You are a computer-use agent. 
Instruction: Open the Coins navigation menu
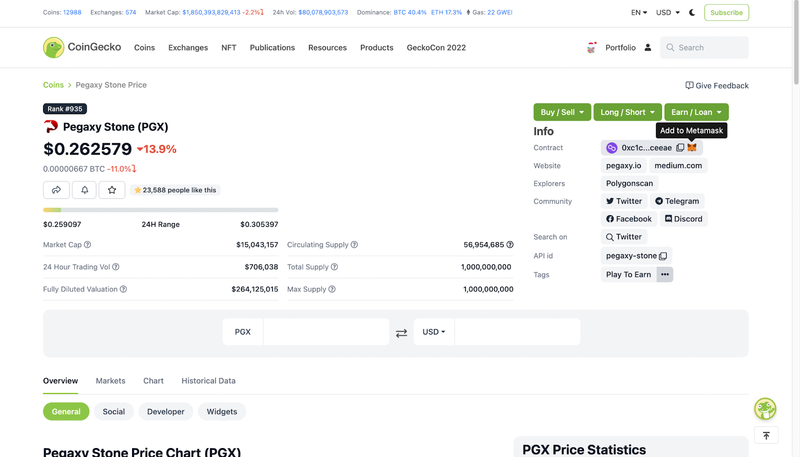point(144,47)
